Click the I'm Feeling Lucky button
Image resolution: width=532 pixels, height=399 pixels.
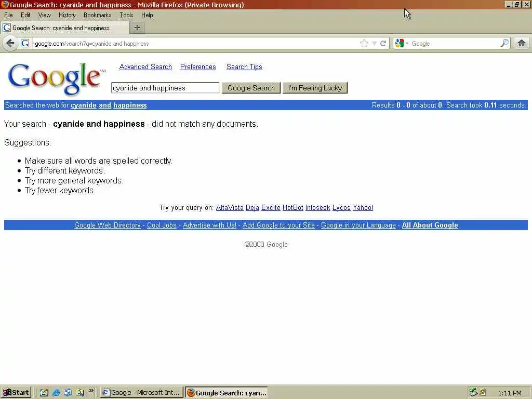(x=315, y=88)
